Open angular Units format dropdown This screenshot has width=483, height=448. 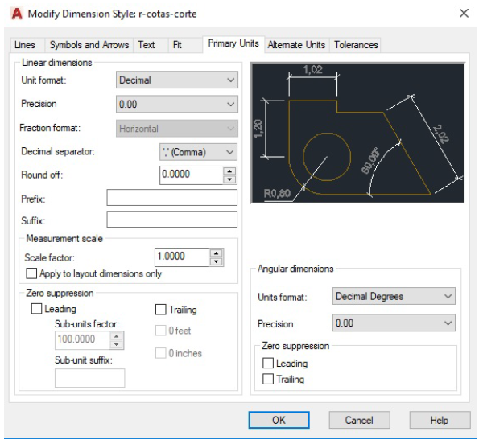(x=394, y=296)
